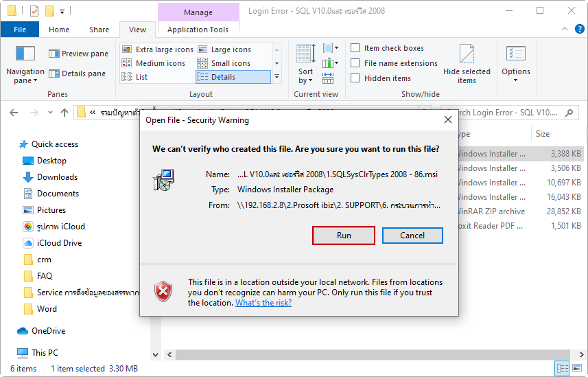Click the horizontal scrollbar in file list

[x=373, y=354]
